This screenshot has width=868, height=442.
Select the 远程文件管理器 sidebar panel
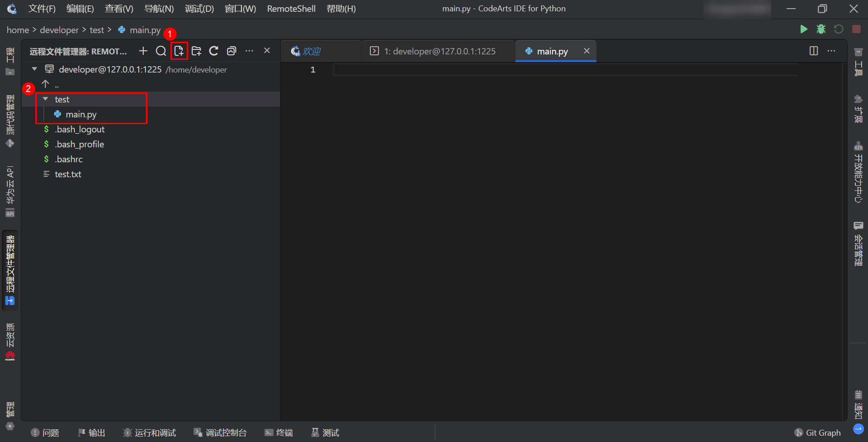pyautogui.click(x=10, y=270)
